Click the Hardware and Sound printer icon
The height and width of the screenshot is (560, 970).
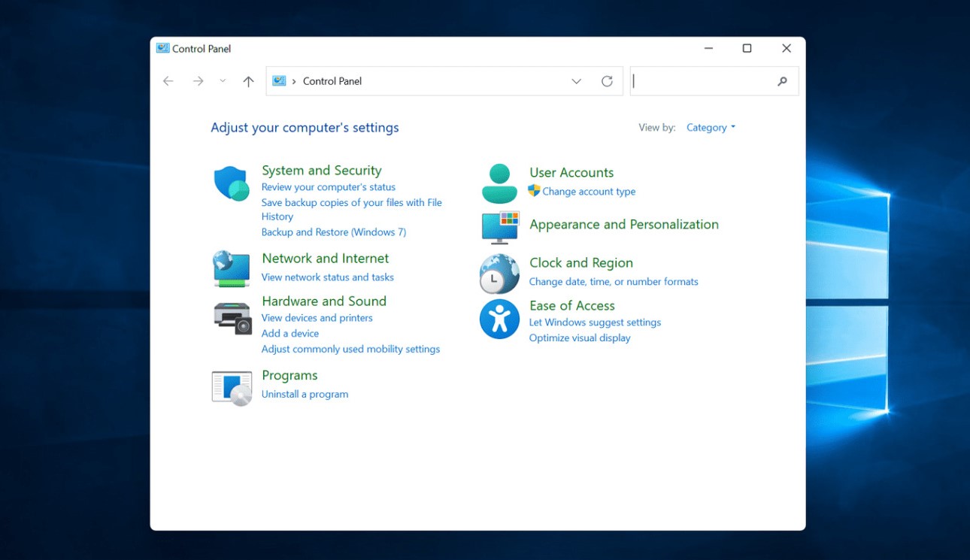click(232, 317)
